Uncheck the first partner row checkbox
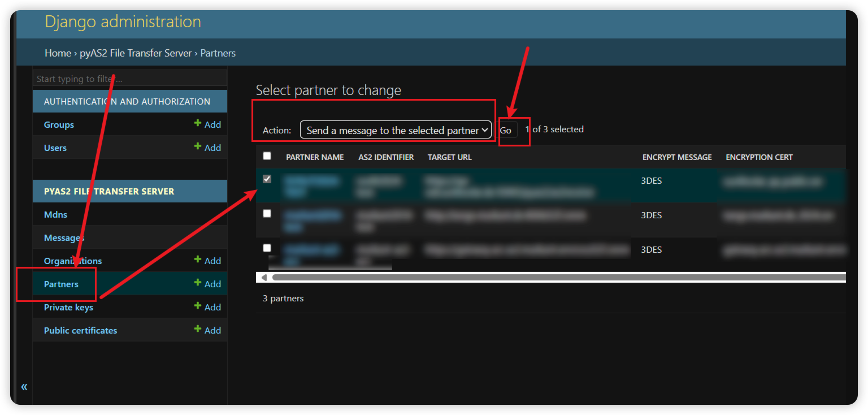 (x=267, y=179)
